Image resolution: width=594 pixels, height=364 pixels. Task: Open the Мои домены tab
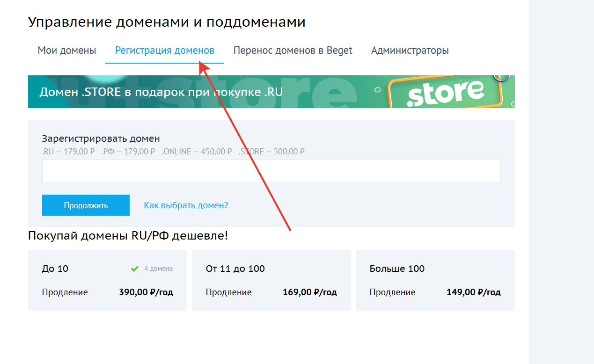[67, 51]
